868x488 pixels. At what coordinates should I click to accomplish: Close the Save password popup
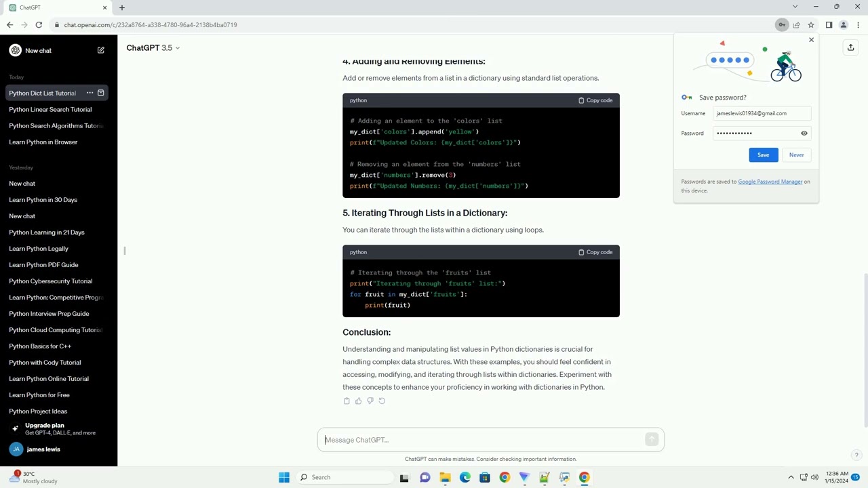click(811, 40)
